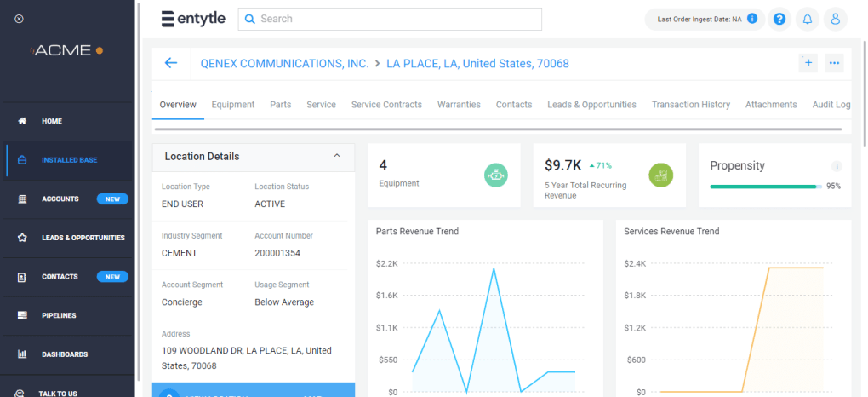Viewport: 868px width, 397px height.
Task: Click the search magnifier icon
Action: point(249,19)
